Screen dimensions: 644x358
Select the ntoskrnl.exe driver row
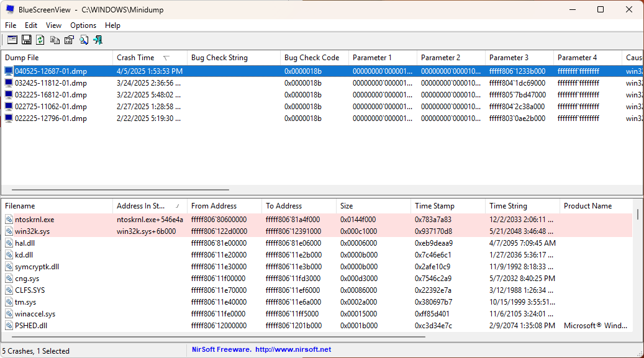point(317,220)
